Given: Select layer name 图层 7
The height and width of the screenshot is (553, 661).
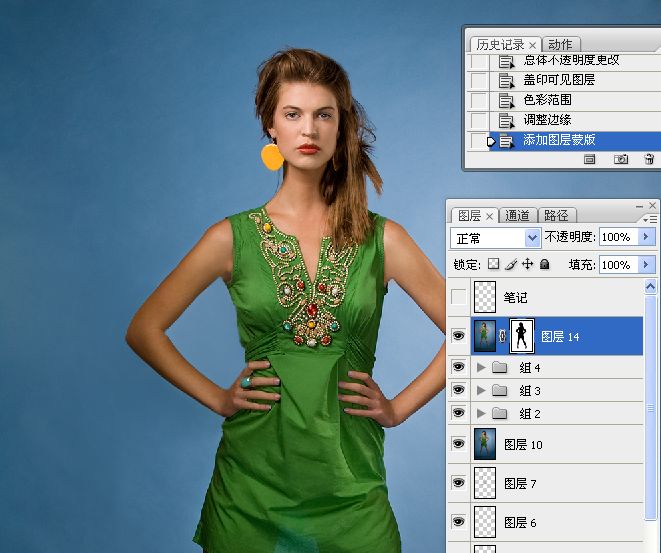Looking at the screenshot, I should click(x=520, y=483).
